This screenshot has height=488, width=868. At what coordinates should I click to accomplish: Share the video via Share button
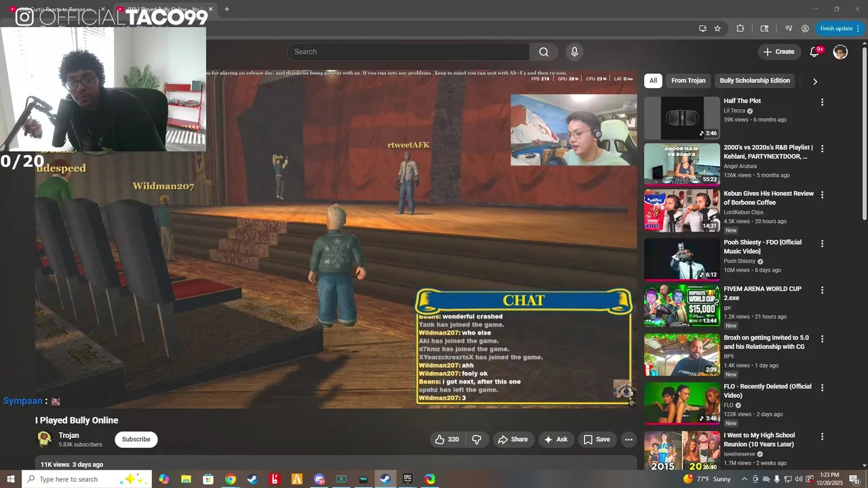[x=513, y=440]
